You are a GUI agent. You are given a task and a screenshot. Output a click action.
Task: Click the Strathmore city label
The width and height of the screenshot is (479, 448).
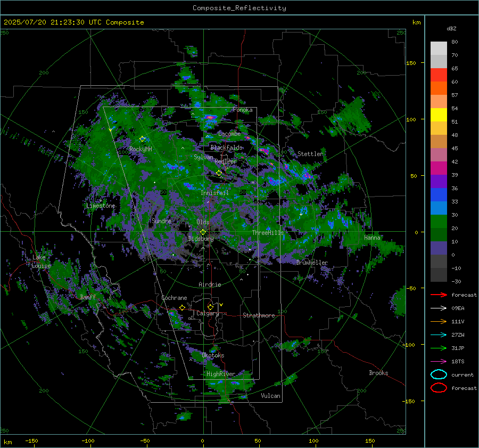click(259, 315)
